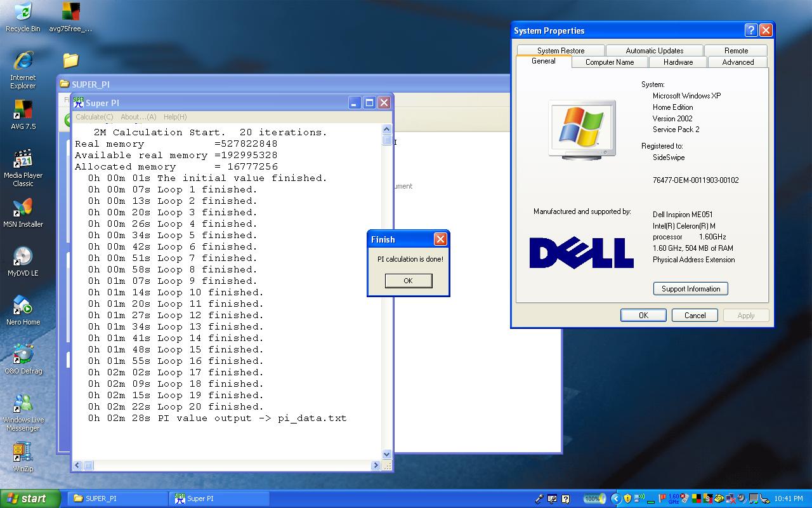Image resolution: width=812 pixels, height=508 pixels.
Task: Click the 'Real memory =527822848' line
Action: tap(176, 144)
